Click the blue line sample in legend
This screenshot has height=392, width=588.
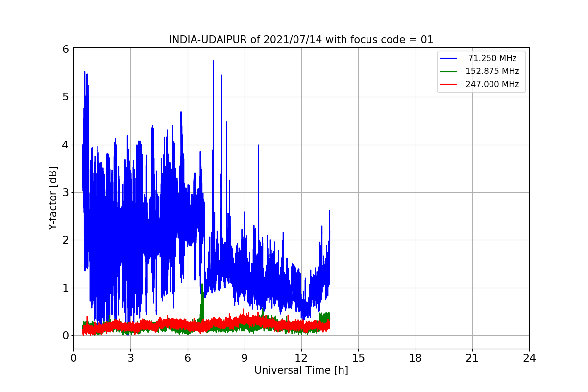[448, 58]
